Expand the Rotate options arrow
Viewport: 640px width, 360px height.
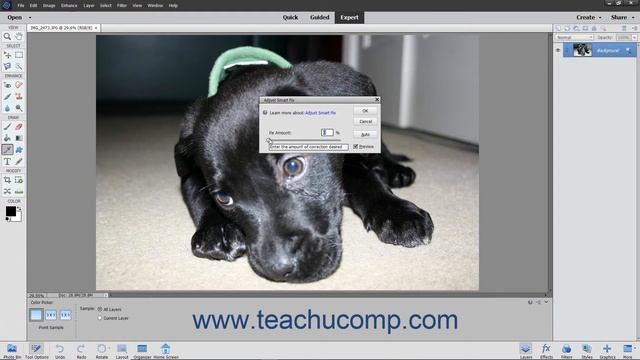click(x=109, y=348)
